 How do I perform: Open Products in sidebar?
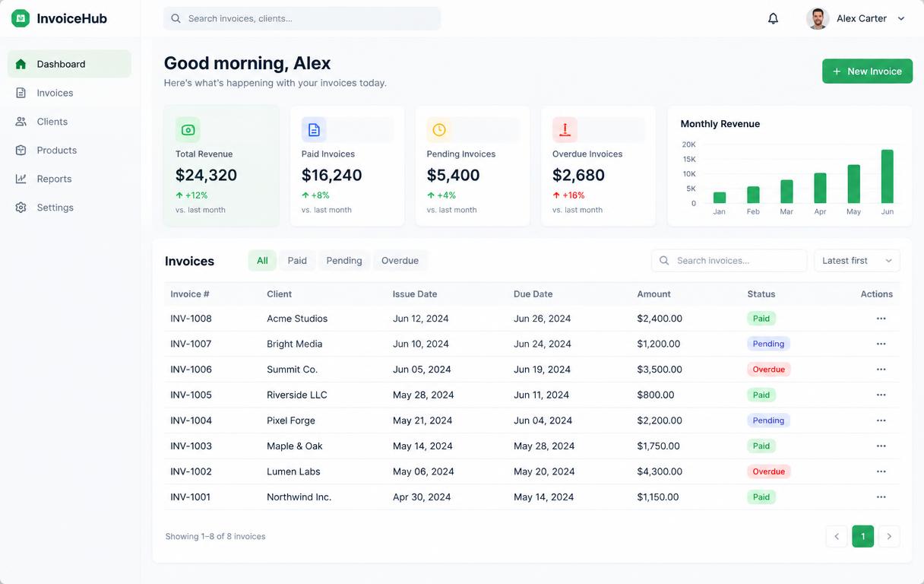point(69,150)
